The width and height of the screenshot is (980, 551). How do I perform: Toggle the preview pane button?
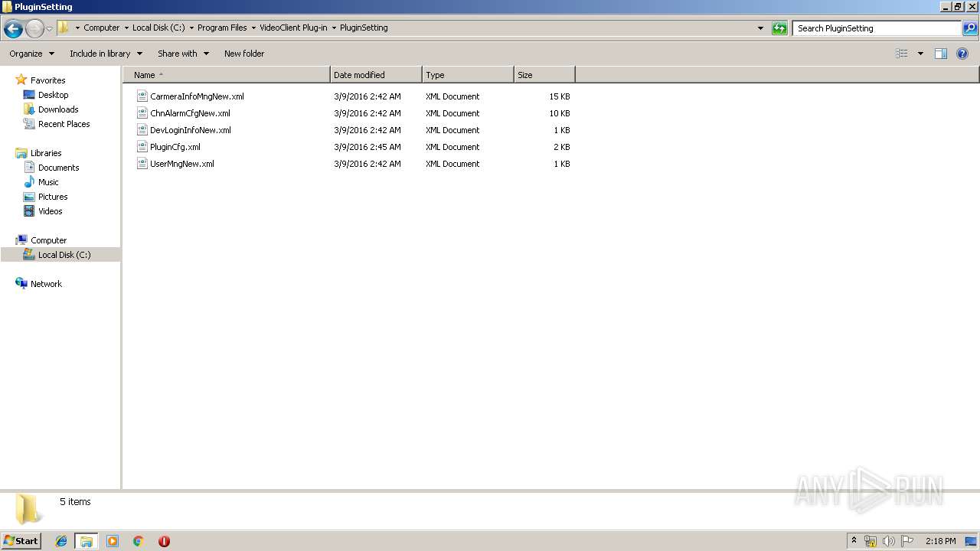coord(941,54)
